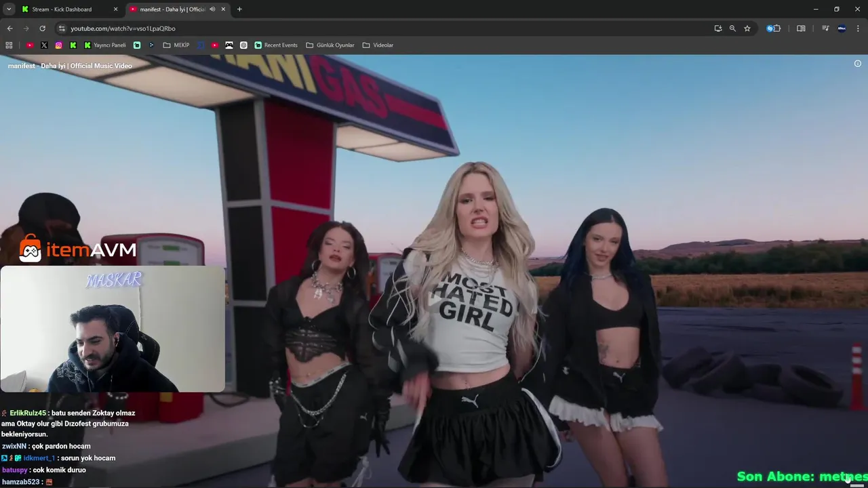Reload the current page

[x=42, y=28]
